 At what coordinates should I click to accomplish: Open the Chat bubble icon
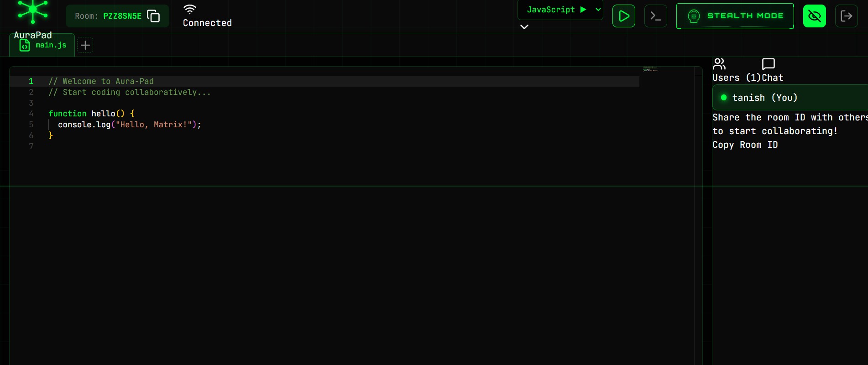point(769,64)
